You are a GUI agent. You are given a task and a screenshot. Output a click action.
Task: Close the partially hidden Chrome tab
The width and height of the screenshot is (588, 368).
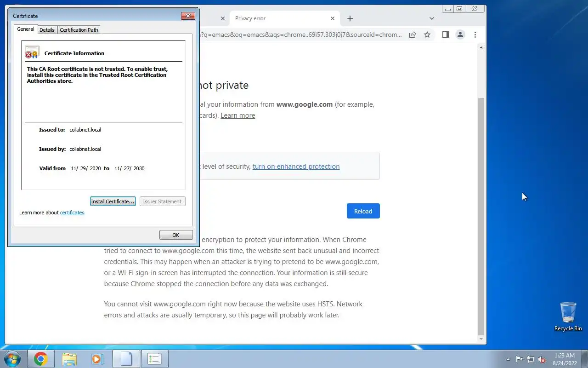click(223, 18)
